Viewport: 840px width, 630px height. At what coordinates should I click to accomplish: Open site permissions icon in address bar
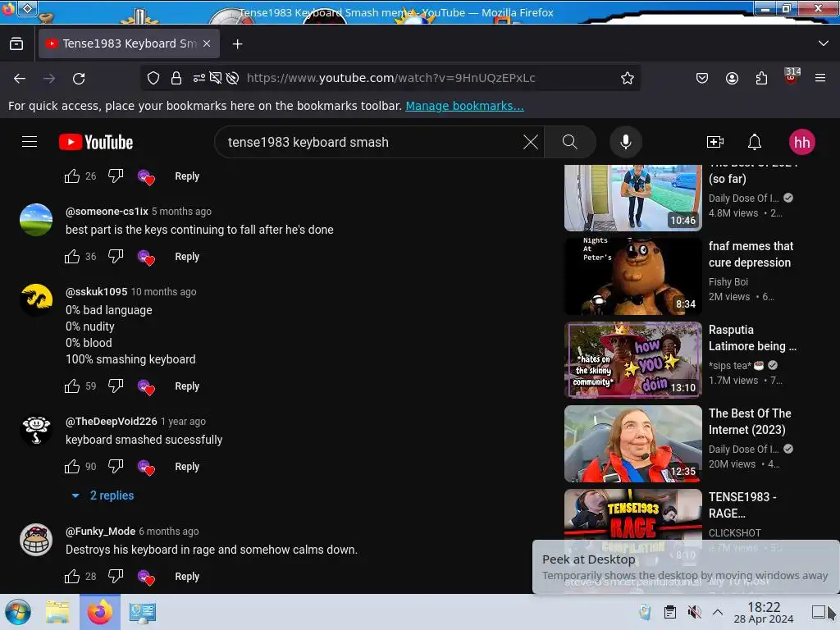pyautogui.click(x=199, y=78)
